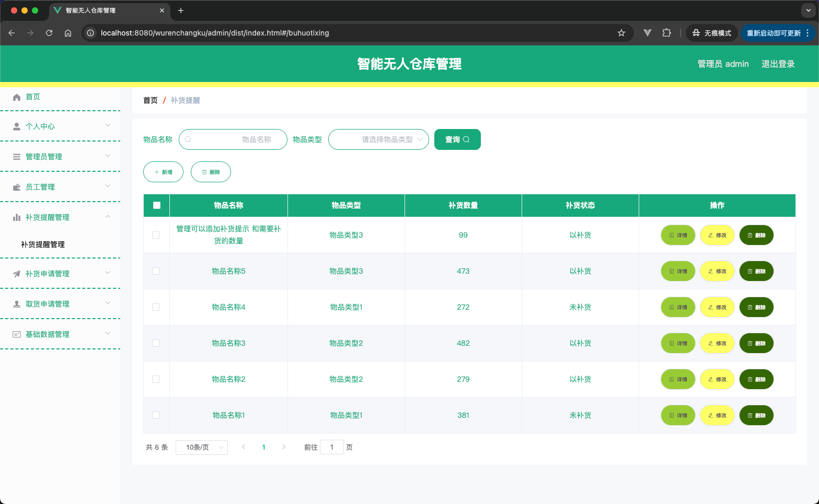Image resolution: width=819 pixels, height=504 pixels.
Task: Expand the 基础数据管理 menu chevron
Action: (x=108, y=333)
